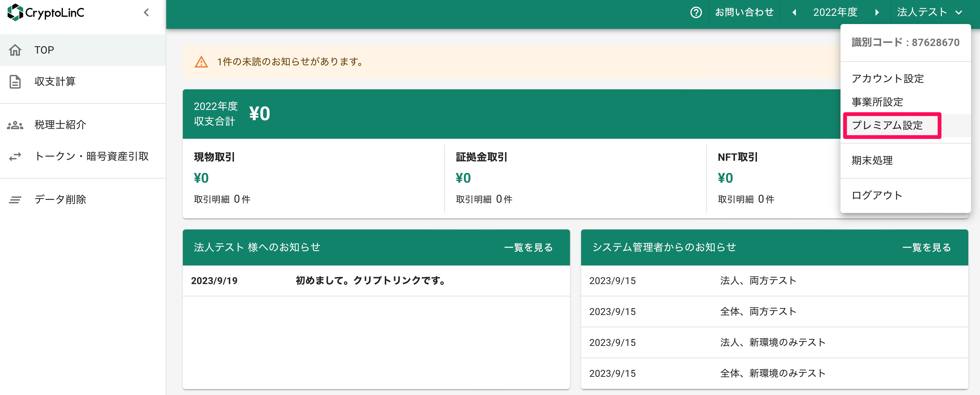Select アカウント設定 from user menu
980x395 pixels.
[x=905, y=79]
